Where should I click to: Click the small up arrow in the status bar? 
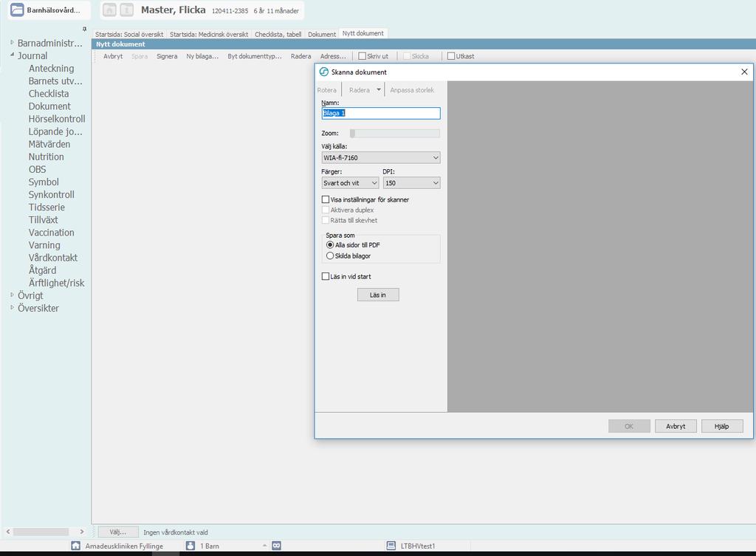click(264, 546)
